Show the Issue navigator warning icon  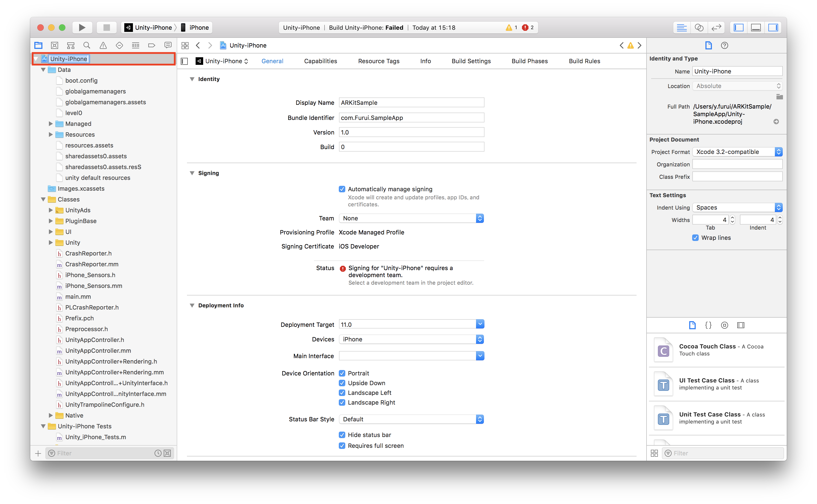[x=103, y=45]
